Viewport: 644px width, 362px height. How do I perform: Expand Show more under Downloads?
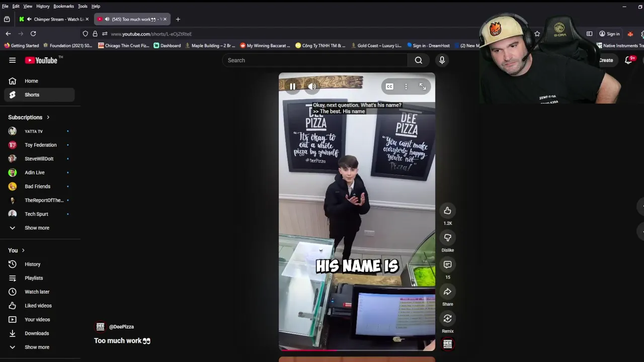[x=39, y=347]
